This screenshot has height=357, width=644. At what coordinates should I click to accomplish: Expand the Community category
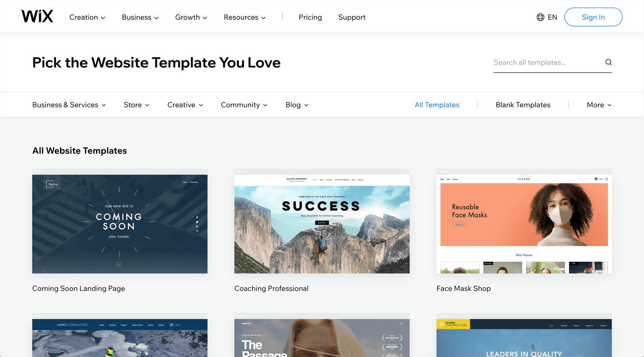click(x=244, y=105)
